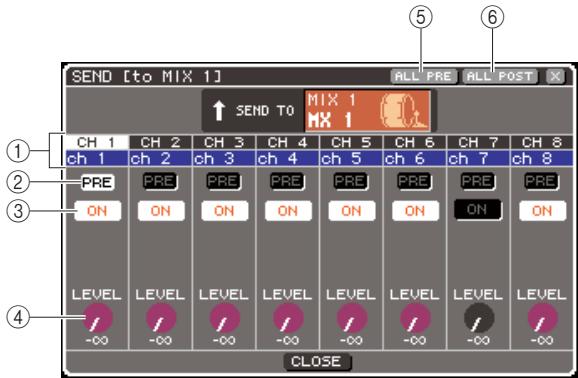Click the blue 'ch 1' name label
This screenshot has width=578, height=378.
point(97,159)
